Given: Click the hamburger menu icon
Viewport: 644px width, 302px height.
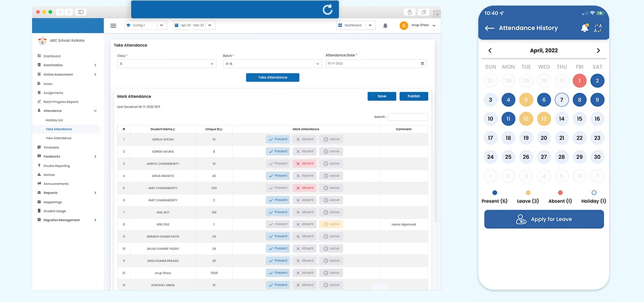Looking at the screenshot, I should tap(113, 25).
